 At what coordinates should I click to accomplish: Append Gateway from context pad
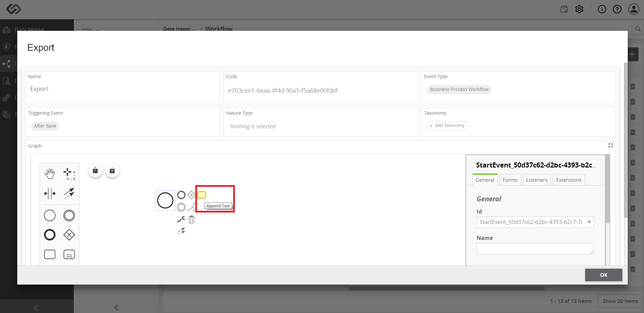[192, 195]
